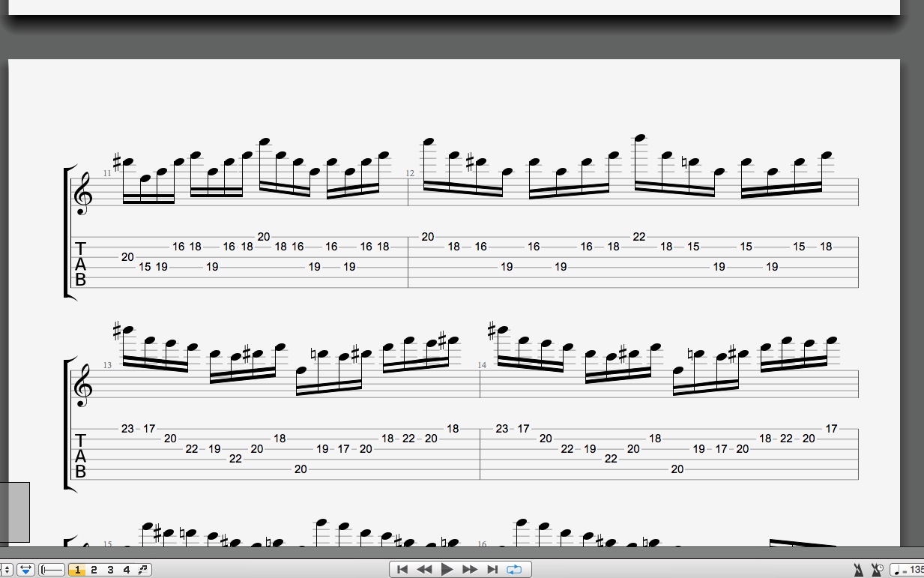Select voice 2 in the voice selector
924x578 pixels.
pos(94,570)
